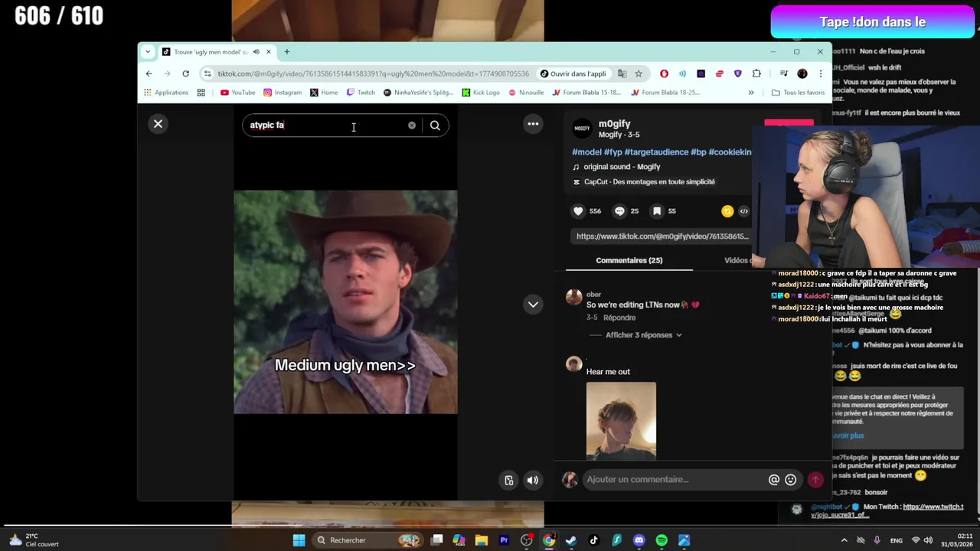Open the m0gify username link
The width and height of the screenshot is (980, 551).
click(x=614, y=124)
